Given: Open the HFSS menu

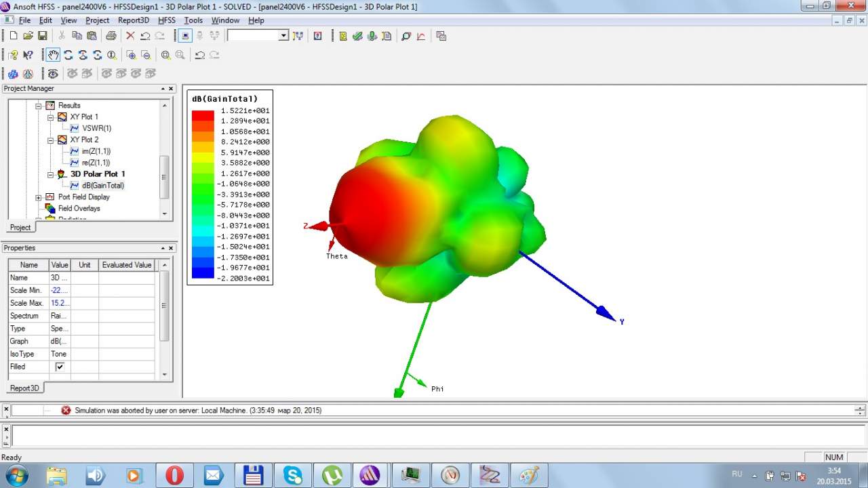Looking at the screenshot, I should (x=166, y=20).
